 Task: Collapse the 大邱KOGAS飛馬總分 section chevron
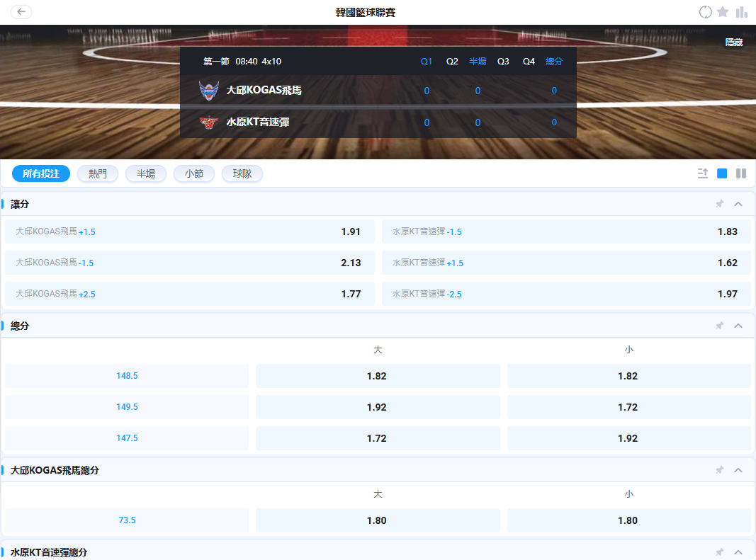tap(738, 470)
